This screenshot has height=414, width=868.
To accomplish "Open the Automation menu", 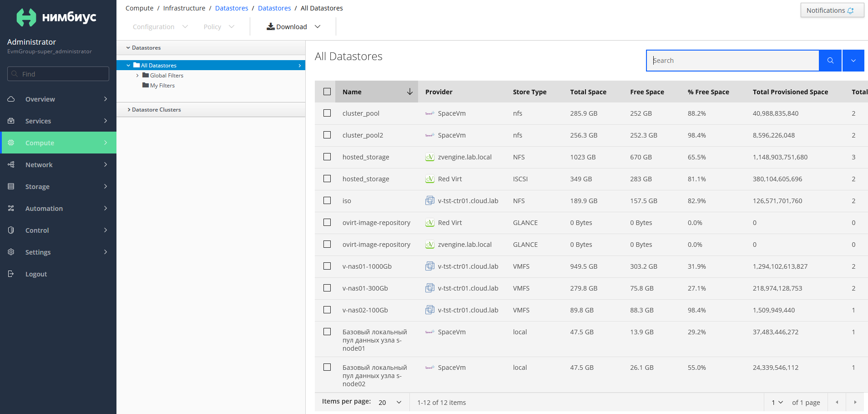I will 58,208.
